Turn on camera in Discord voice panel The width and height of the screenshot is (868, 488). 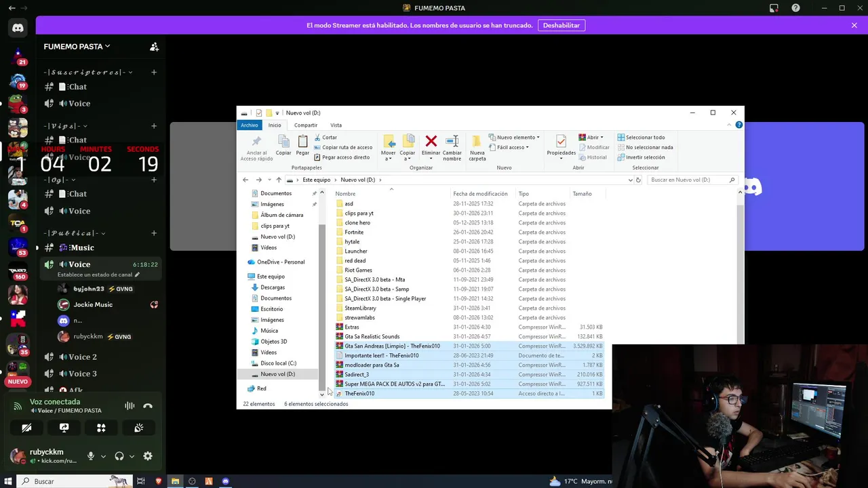26,428
